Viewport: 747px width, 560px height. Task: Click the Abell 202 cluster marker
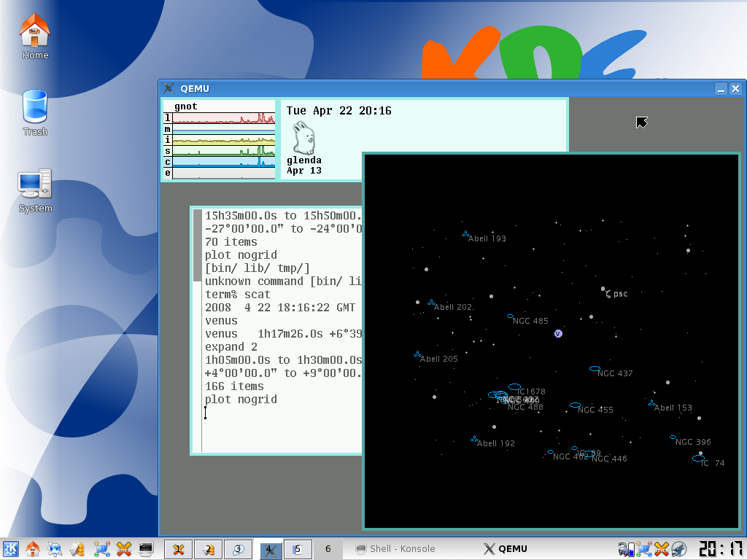click(x=431, y=303)
